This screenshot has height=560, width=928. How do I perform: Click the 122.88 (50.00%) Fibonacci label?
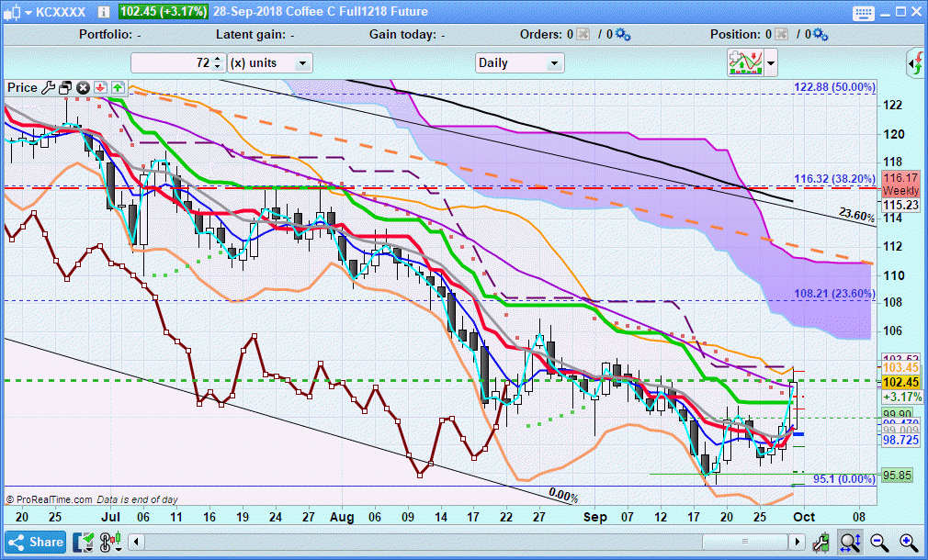click(x=834, y=87)
